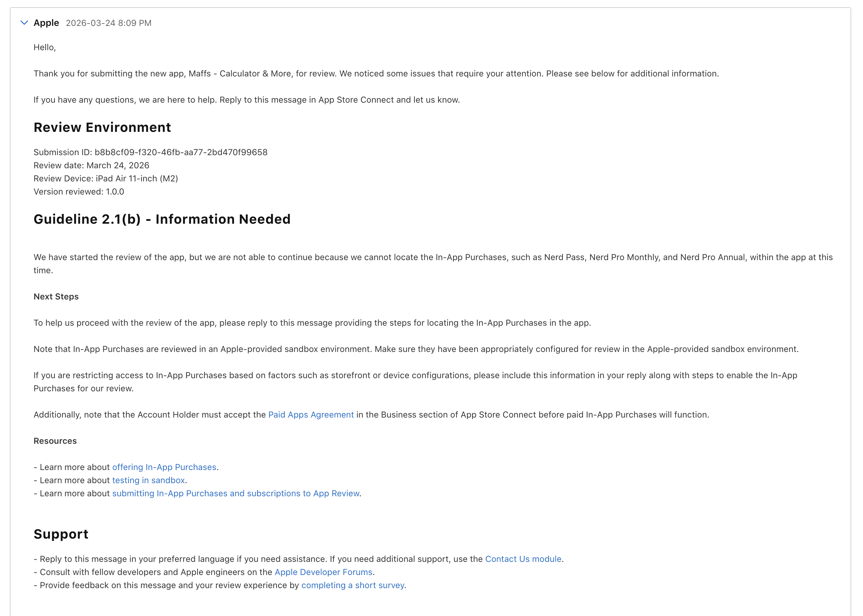
Task: Open the offering In-App Purchases link
Action: pos(164,467)
